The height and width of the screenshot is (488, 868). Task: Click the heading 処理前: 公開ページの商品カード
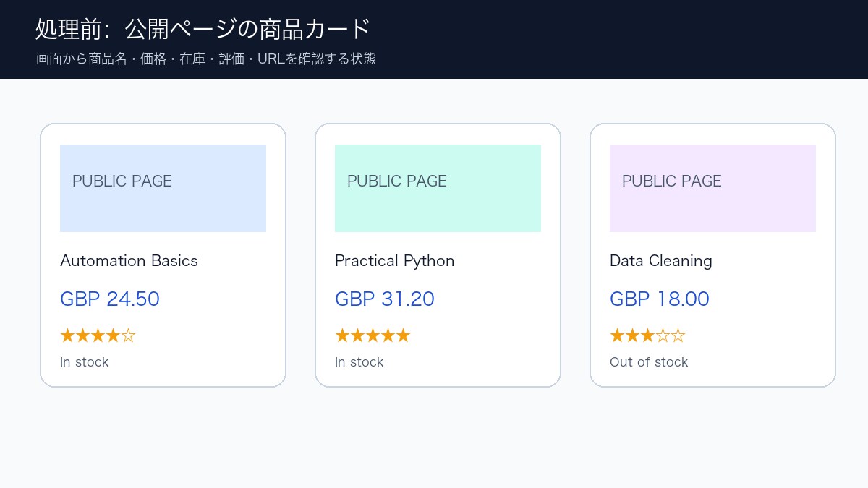[203, 29]
